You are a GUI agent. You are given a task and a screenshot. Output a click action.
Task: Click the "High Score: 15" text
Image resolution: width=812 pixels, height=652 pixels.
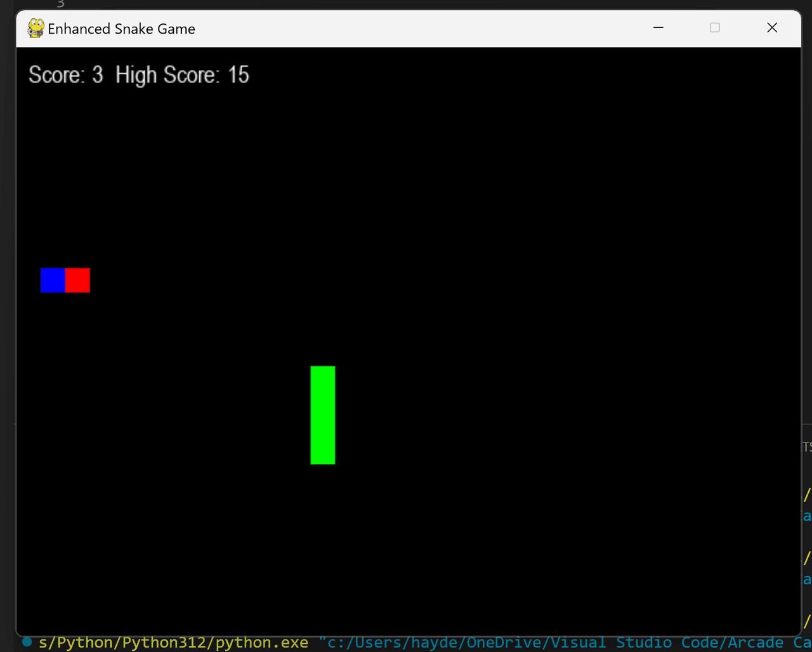[183, 75]
